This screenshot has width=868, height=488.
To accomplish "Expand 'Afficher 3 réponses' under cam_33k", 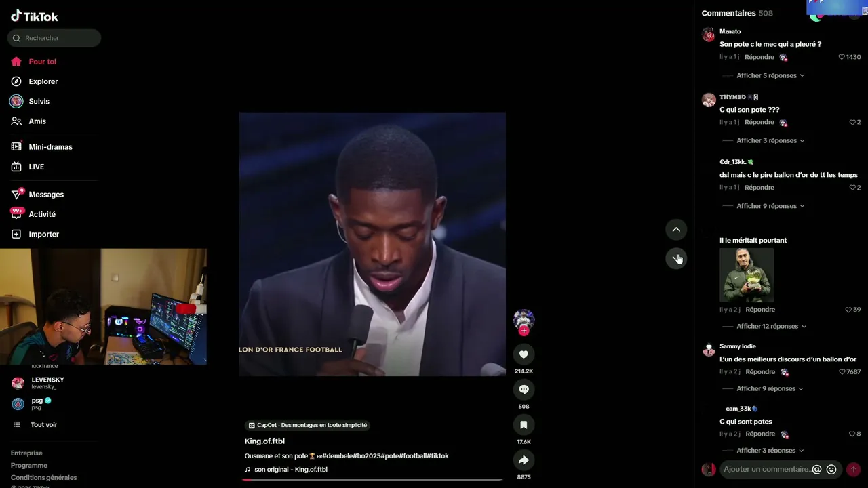I will point(770,450).
